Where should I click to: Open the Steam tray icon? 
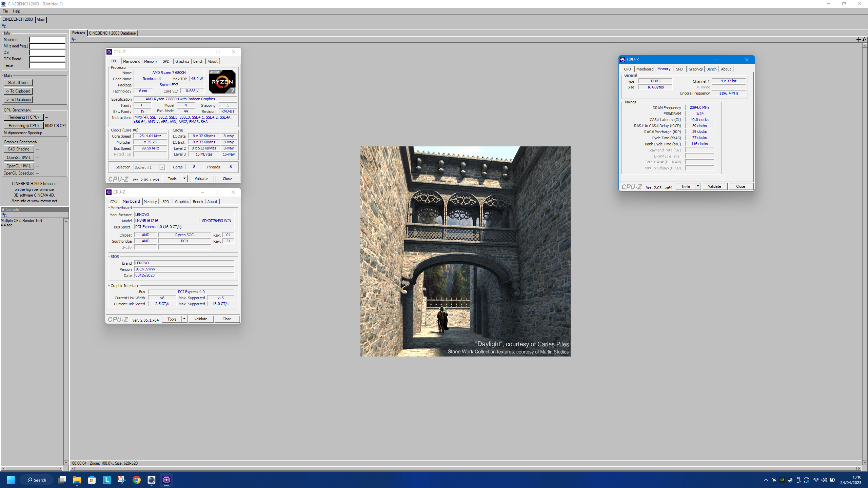[x=790, y=480]
